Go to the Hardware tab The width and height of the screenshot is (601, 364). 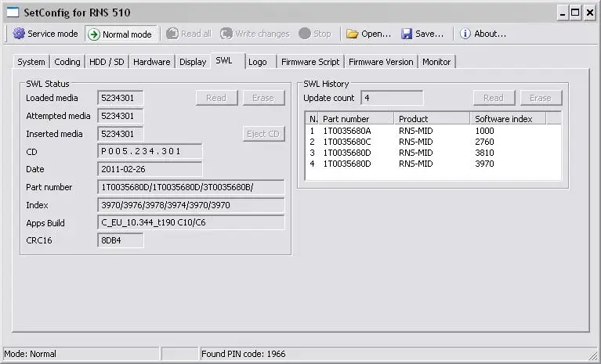[152, 62]
